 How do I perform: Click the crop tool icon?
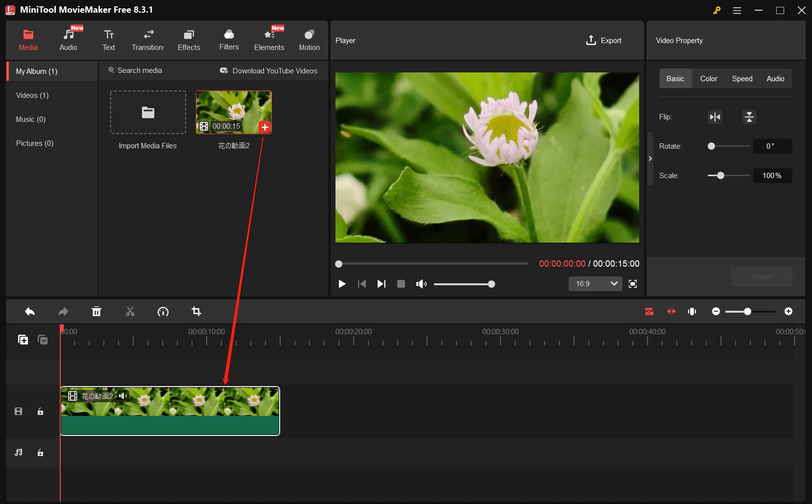coord(196,312)
